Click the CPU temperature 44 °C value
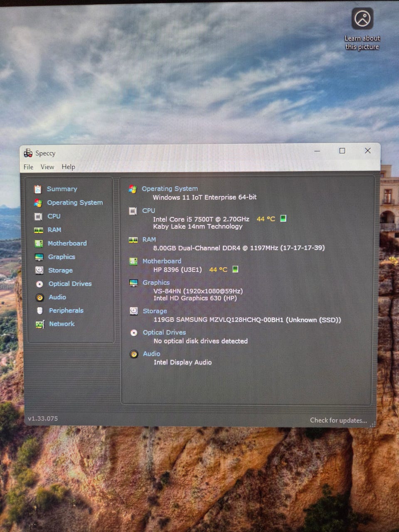 click(266, 219)
